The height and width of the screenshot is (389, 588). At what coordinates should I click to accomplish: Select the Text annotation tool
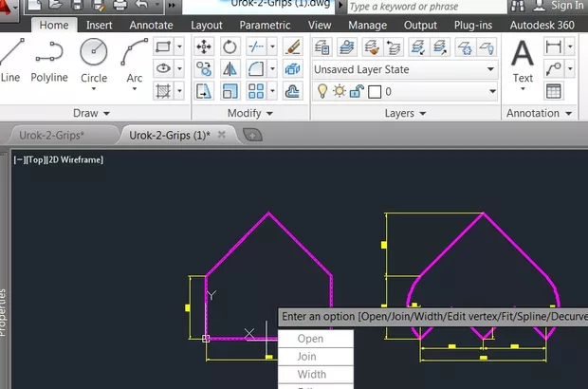(523, 59)
